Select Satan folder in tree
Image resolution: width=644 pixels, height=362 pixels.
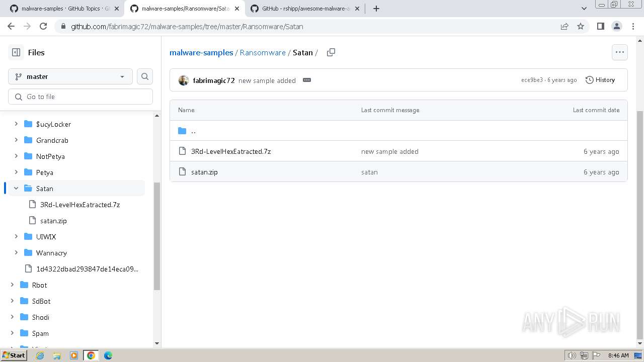tap(45, 189)
